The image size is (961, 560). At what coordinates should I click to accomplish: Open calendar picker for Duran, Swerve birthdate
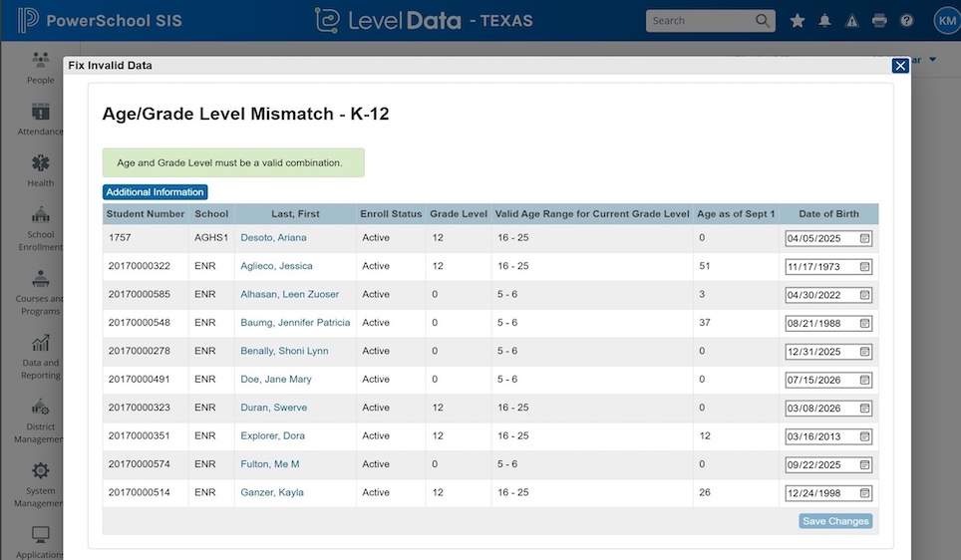click(x=864, y=409)
